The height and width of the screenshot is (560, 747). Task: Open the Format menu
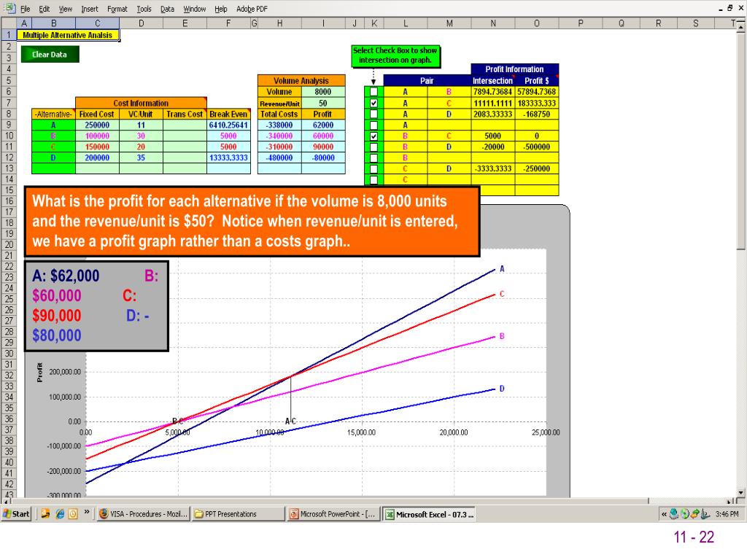[117, 9]
